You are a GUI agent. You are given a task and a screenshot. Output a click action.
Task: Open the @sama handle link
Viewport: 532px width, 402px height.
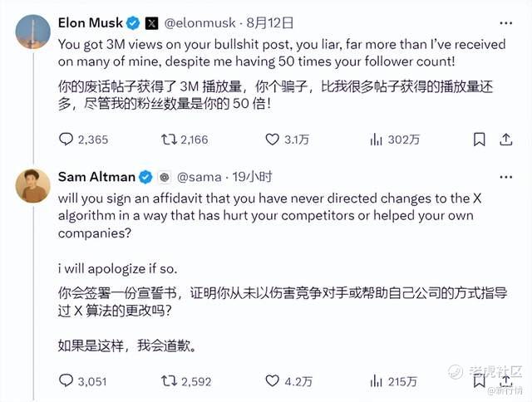(199, 177)
